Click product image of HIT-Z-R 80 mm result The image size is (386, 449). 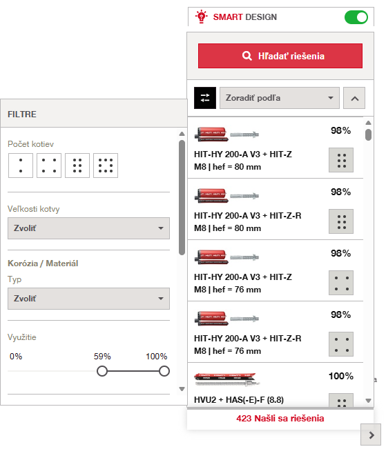[227, 196]
